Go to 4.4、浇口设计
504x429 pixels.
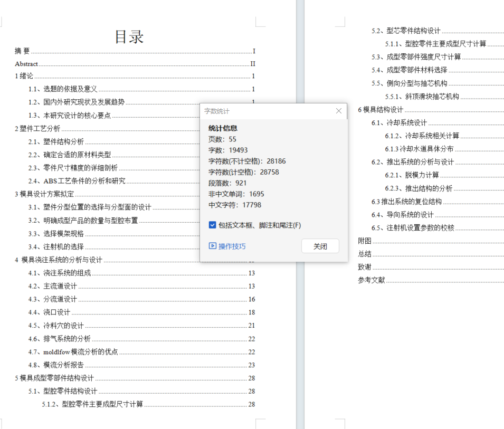(142, 312)
